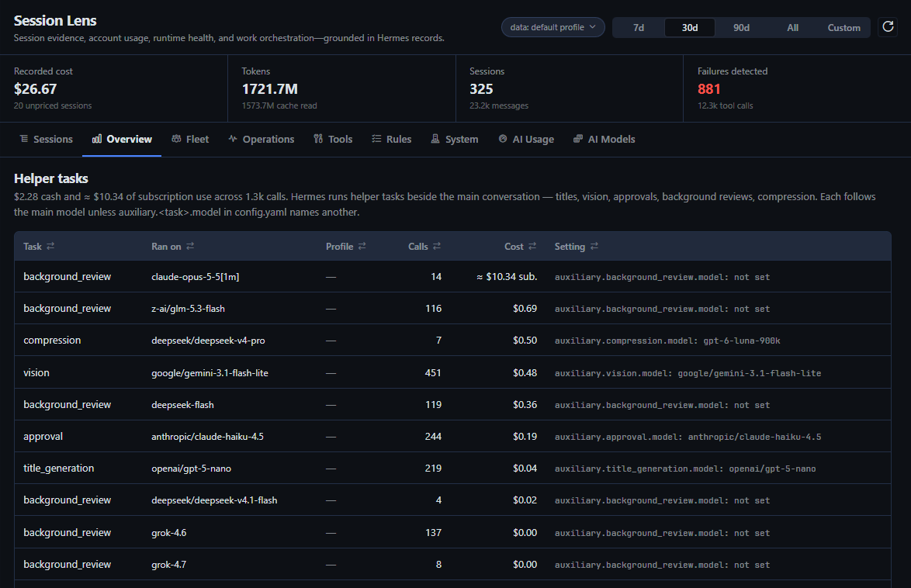Click sort arrows next to Setting header
Image resolution: width=911 pixels, height=588 pixels.
point(594,247)
